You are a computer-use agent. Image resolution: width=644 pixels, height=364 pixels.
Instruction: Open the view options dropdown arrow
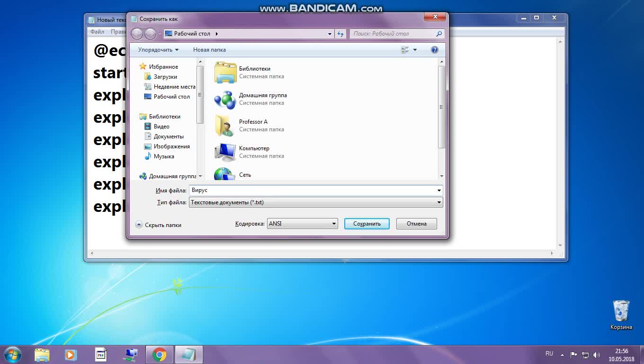415,50
